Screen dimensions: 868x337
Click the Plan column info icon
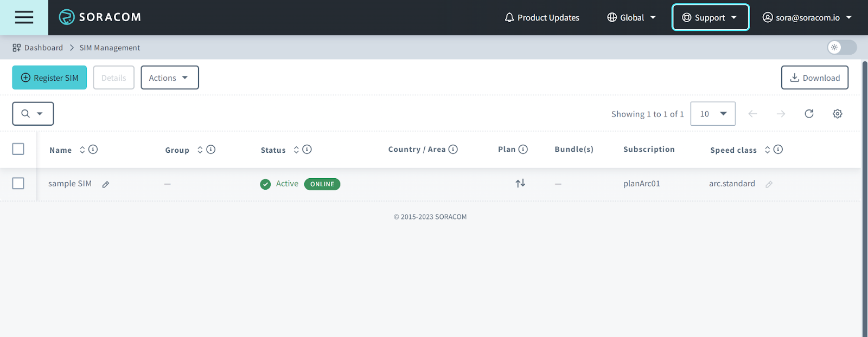[x=523, y=150]
